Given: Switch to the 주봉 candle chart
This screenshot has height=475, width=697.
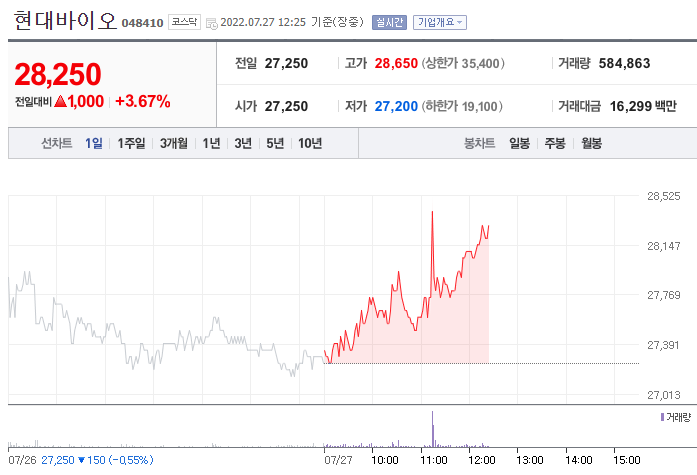Looking at the screenshot, I should point(555,143).
